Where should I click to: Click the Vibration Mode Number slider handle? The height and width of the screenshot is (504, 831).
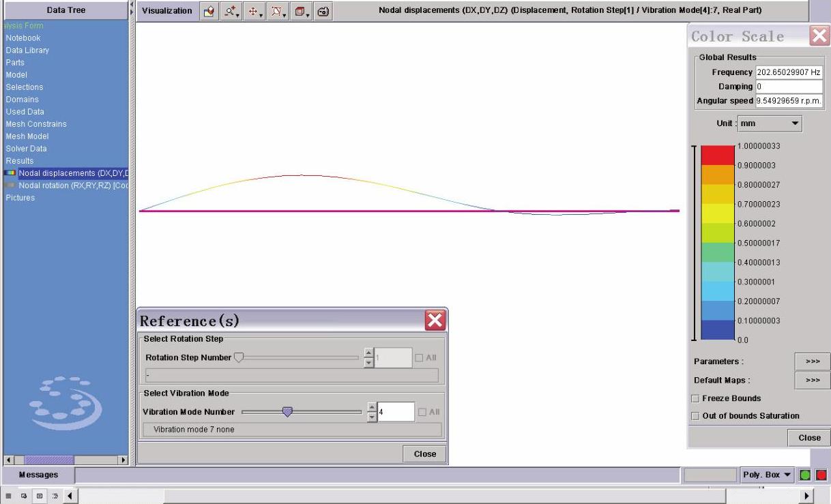[287, 411]
